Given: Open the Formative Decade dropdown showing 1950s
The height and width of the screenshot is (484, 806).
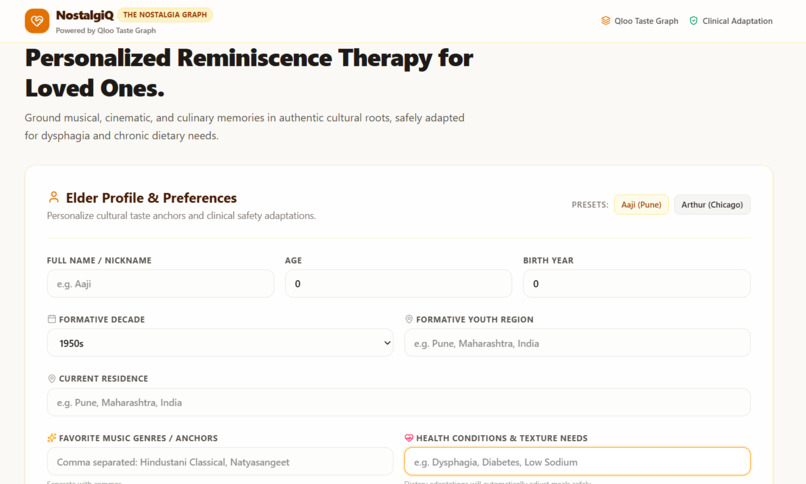Looking at the screenshot, I should tap(220, 343).
